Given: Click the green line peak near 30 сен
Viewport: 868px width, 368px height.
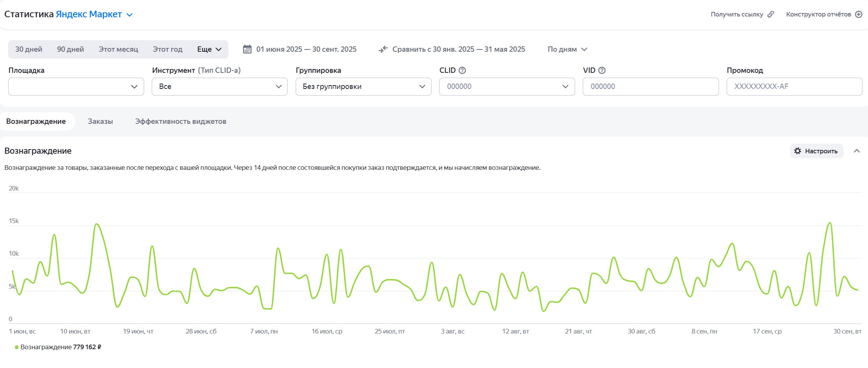Looking at the screenshot, I should [830, 223].
